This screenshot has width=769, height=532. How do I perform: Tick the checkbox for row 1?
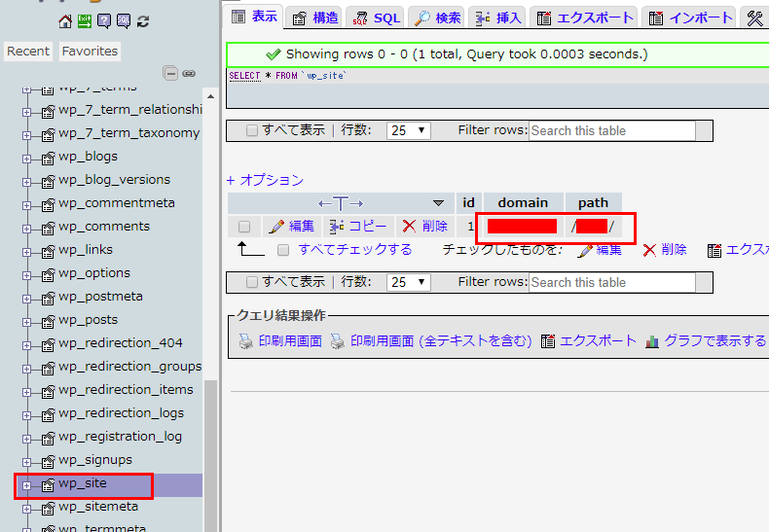[244, 227]
